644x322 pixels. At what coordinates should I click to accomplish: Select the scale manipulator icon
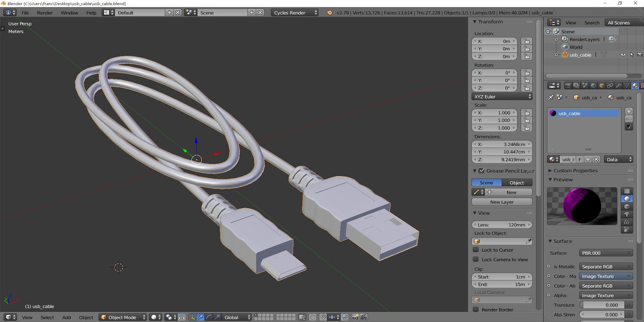(217, 317)
